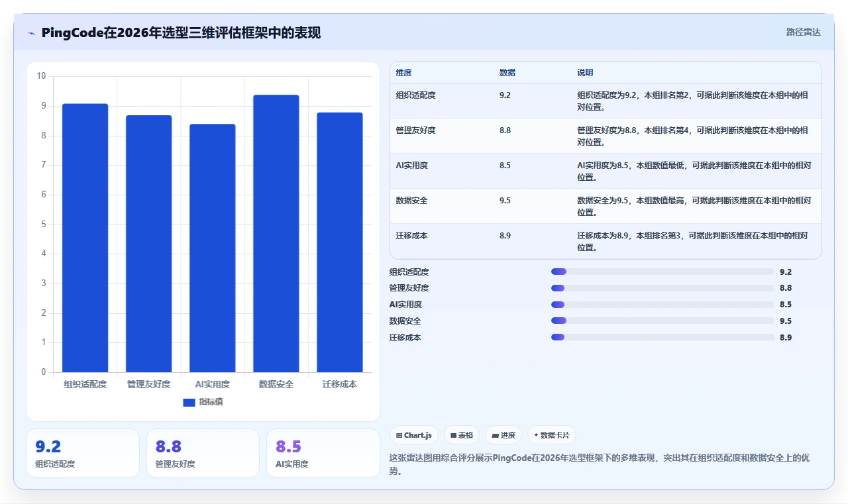Click the summary paragraph about 雷达图
This screenshot has width=848, height=504.
click(599, 464)
